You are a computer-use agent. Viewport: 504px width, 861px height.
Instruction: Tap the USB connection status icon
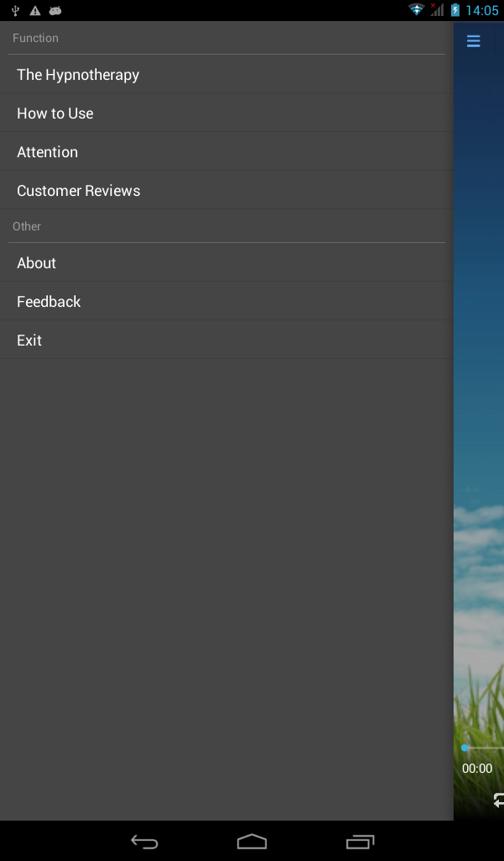tap(15, 10)
